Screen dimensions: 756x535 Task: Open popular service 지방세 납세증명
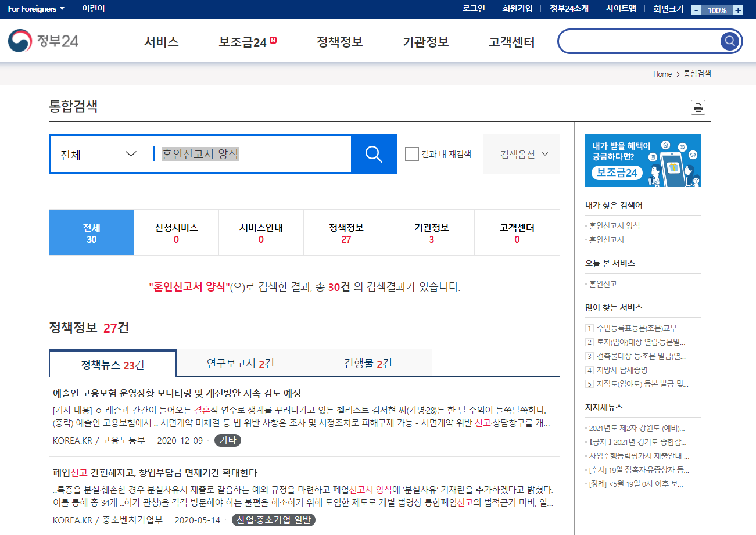[x=622, y=370]
